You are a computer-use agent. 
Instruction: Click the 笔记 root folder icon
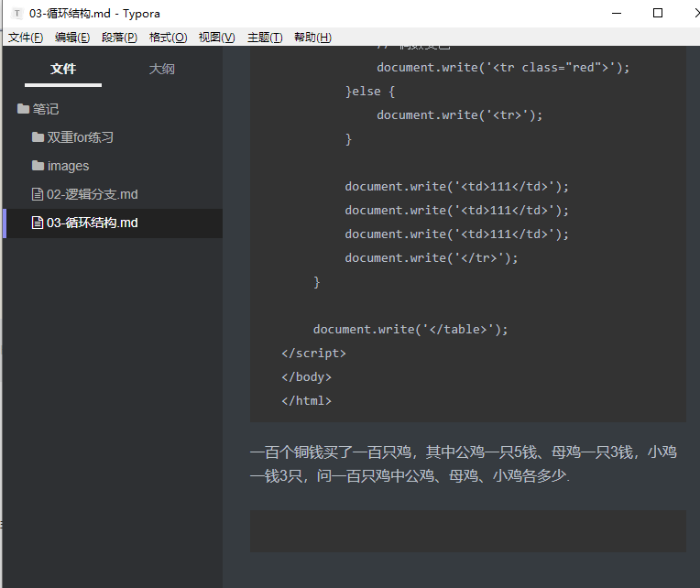tap(23, 108)
